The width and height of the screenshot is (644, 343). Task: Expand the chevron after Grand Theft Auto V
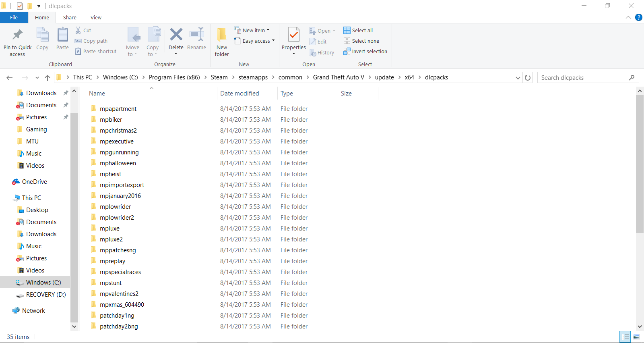tap(370, 77)
